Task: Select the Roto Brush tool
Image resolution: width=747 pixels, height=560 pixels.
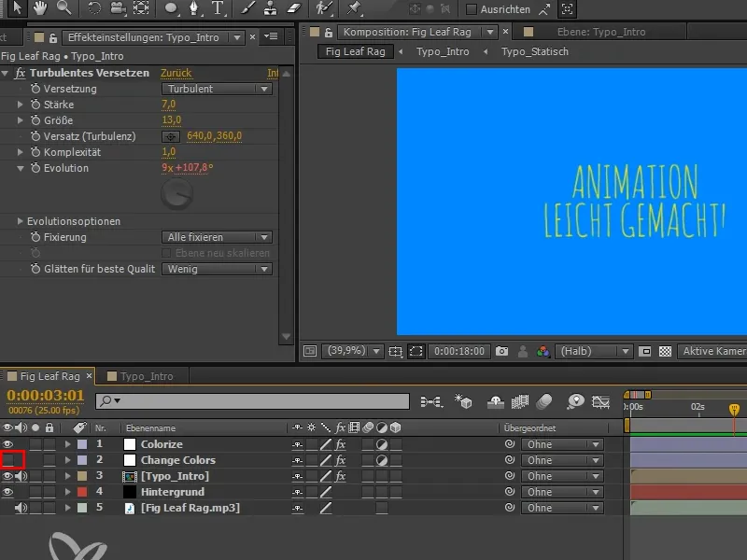Action: [324, 8]
